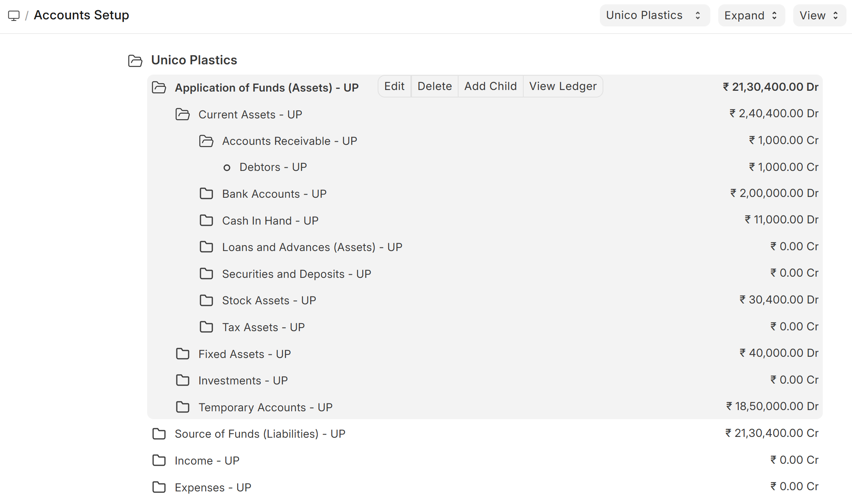This screenshot has height=504, width=852.
Task: Collapse Accounts Receivable open folder icon
Action: point(206,141)
